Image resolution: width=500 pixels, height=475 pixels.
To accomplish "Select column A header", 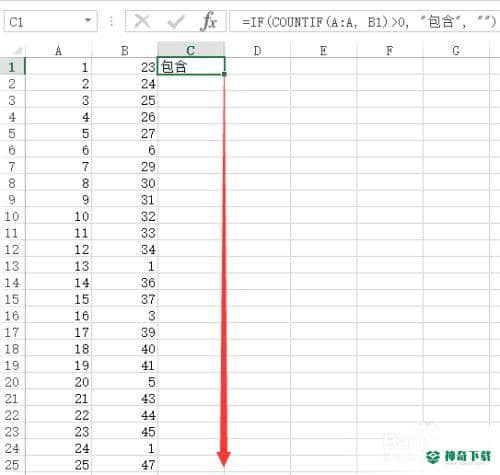I will pos(58,51).
